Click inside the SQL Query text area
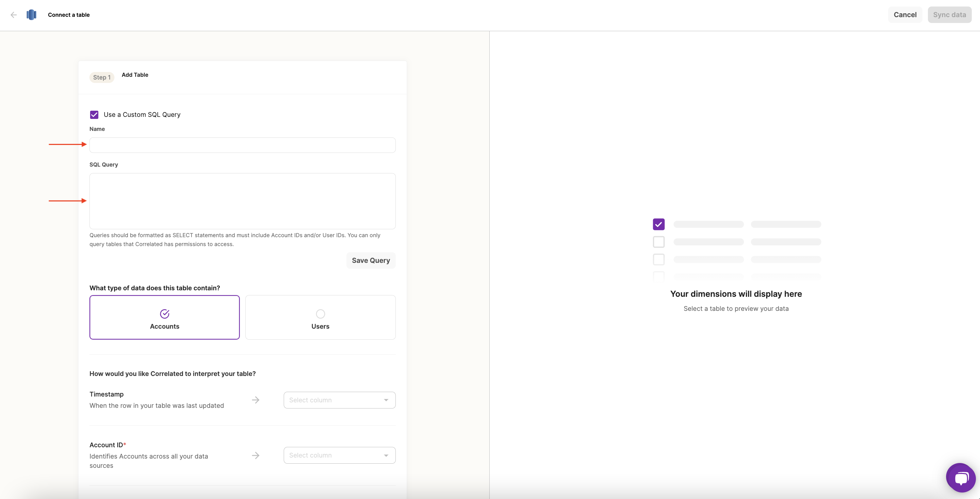 point(242,201)
